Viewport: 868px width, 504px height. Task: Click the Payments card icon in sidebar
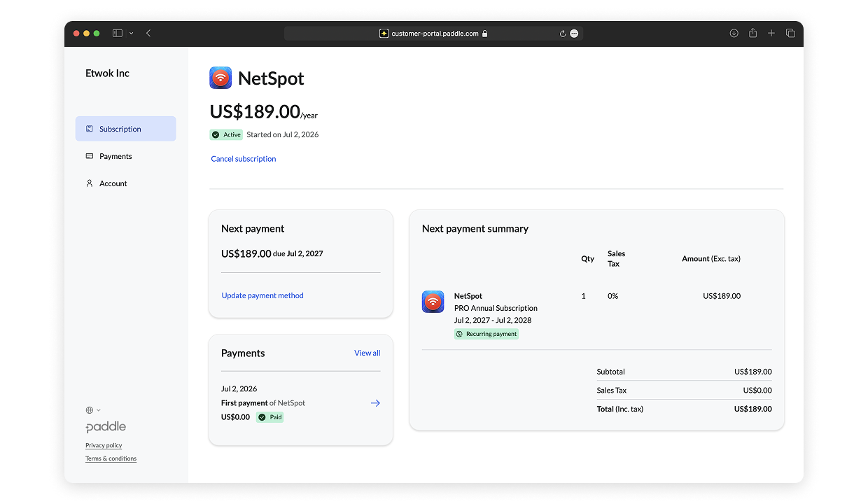[x=90, y=156]
